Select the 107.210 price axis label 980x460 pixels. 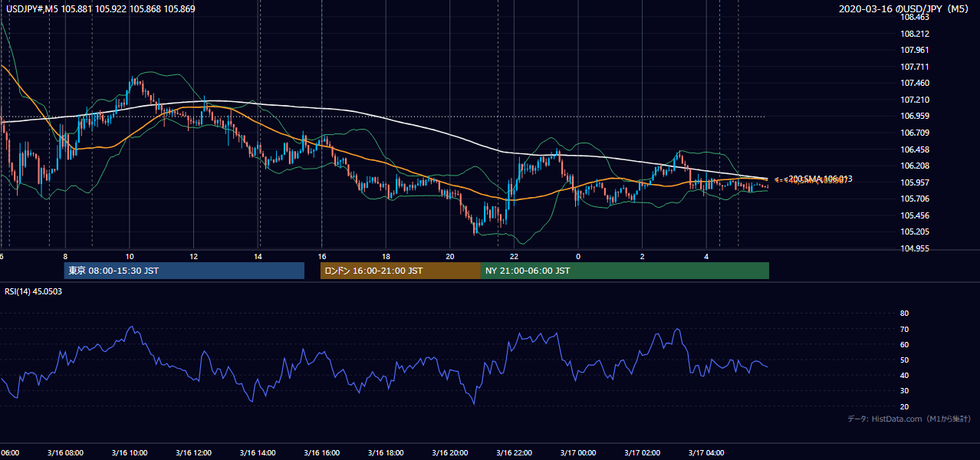tap(916, 100)
